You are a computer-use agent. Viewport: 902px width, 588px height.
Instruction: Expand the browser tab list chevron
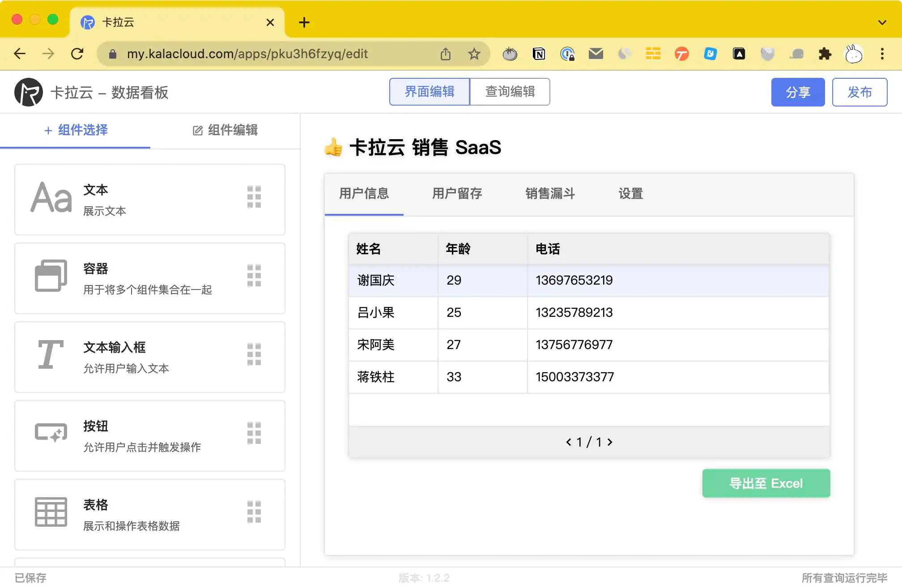(x=882, y=22)
